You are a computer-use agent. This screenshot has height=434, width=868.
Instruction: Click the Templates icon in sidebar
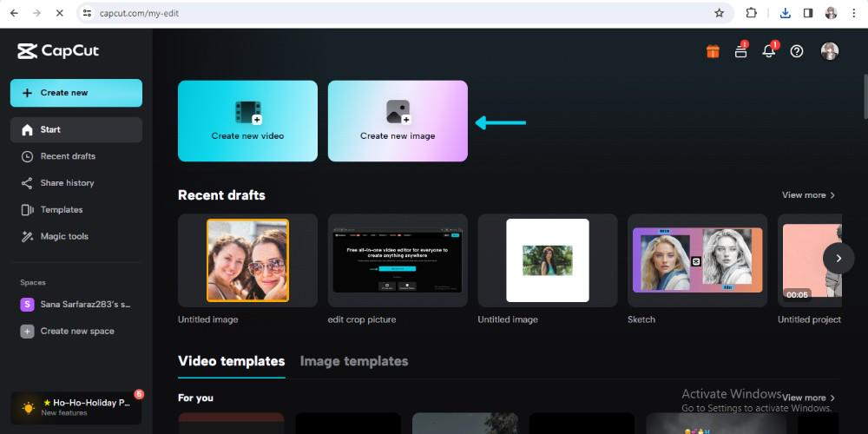point(27,210)
